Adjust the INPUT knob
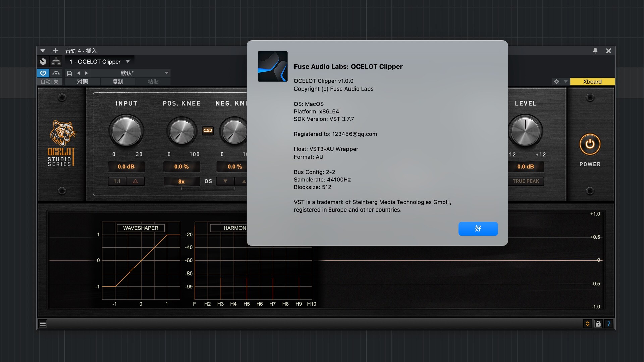 (126, 131)
